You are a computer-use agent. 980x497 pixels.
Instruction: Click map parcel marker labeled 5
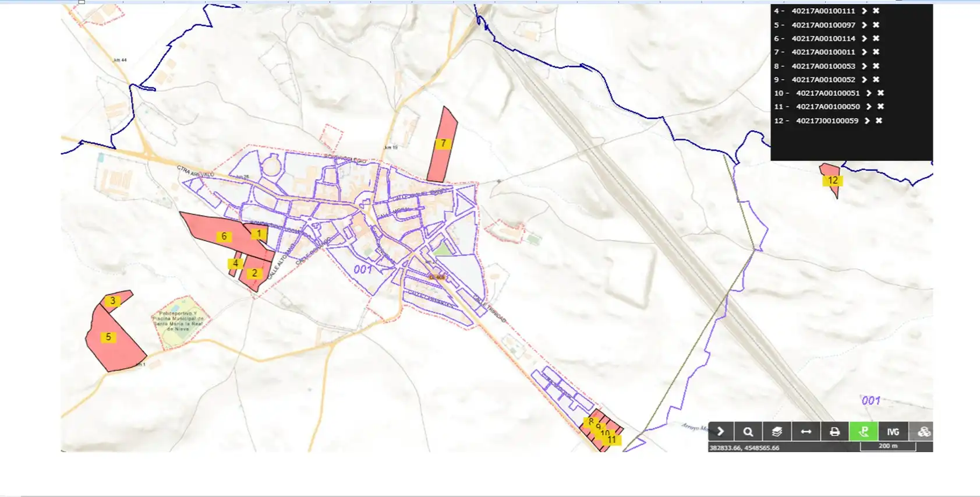click(x=108, y=337)
